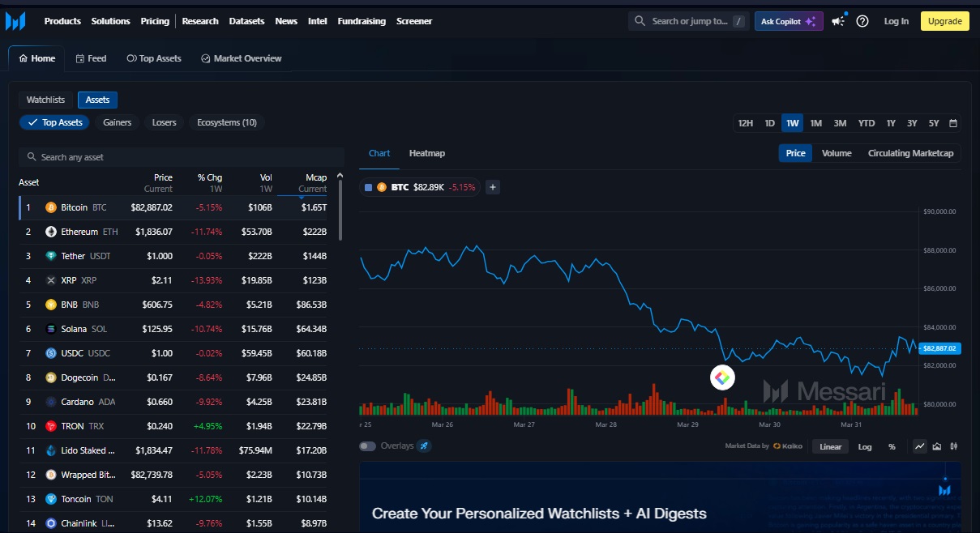Switch to candlestick chart view icon
Viewport: 980px width, 533px height.
pyautogui.click(x=953, y=446)
